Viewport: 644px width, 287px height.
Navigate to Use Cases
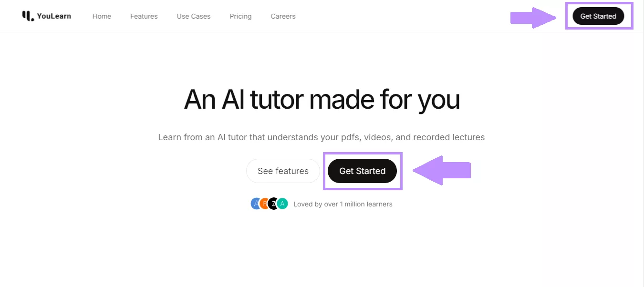tap(193, 16)
